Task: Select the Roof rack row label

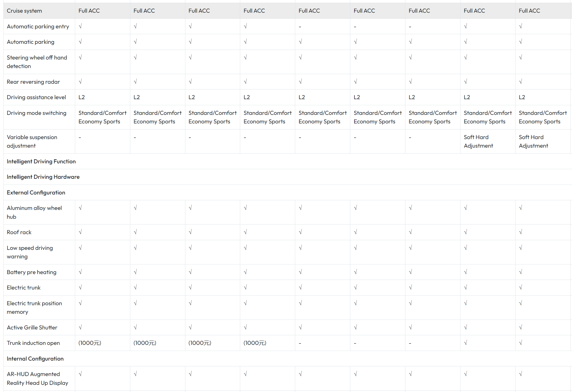Action: click(19, 232)
